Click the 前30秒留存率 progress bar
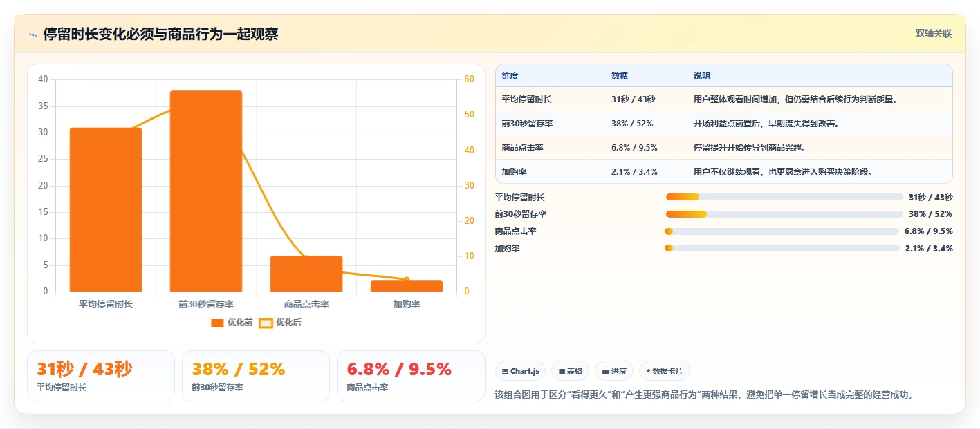Image resolution: width=980 pixels, height=429 pixels. [784, 214]
